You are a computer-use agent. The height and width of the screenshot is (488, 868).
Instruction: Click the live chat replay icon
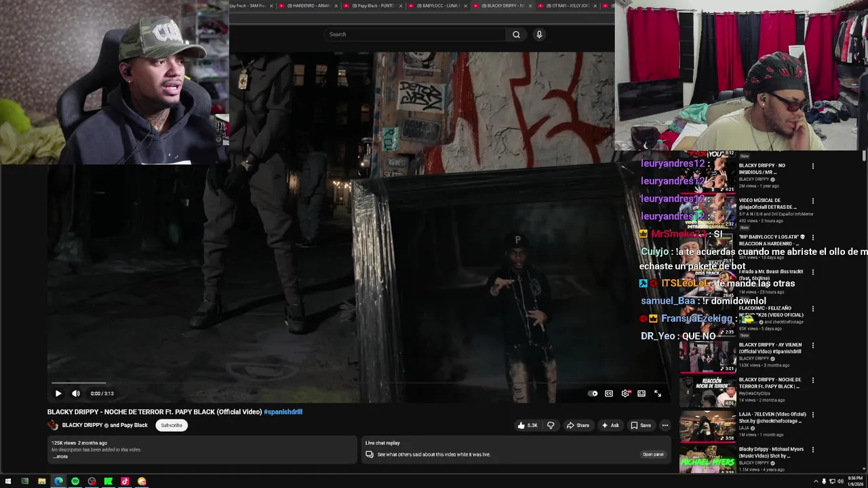(x=370, y=454)
